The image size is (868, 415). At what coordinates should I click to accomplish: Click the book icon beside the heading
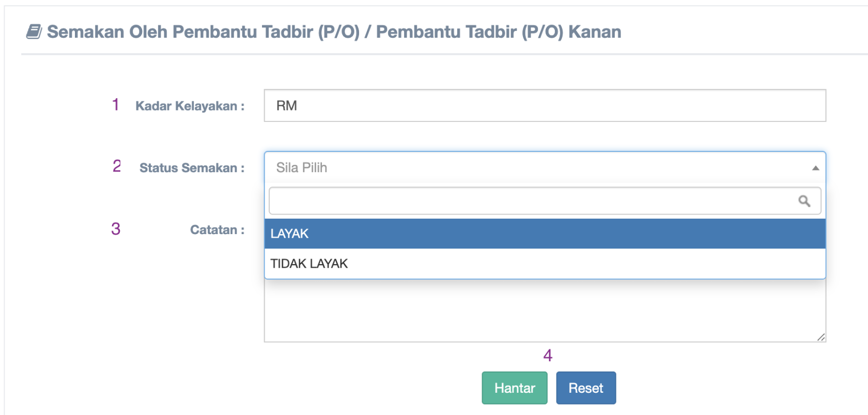pos(34,32)
